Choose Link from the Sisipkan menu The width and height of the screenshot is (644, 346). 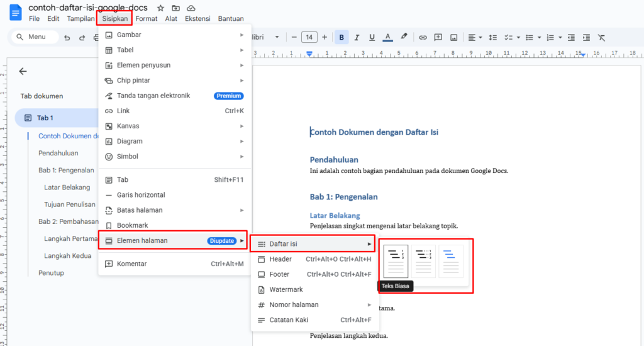point(175,111)
